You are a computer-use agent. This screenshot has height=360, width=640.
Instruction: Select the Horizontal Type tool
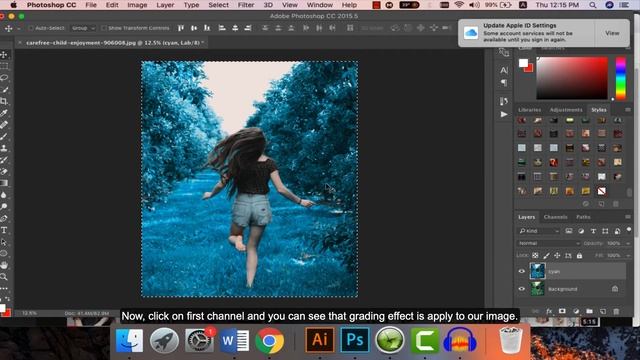click(x=4, y=230)
